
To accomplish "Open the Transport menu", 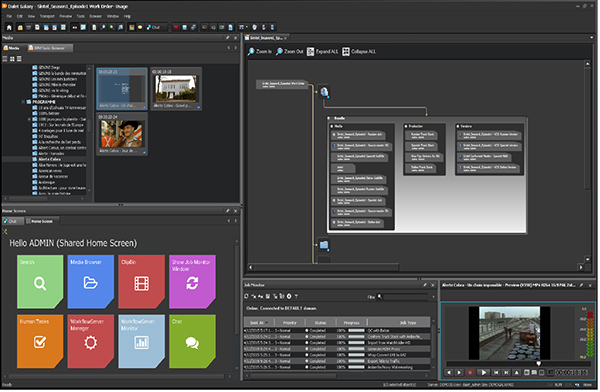I will pos(47,16).
